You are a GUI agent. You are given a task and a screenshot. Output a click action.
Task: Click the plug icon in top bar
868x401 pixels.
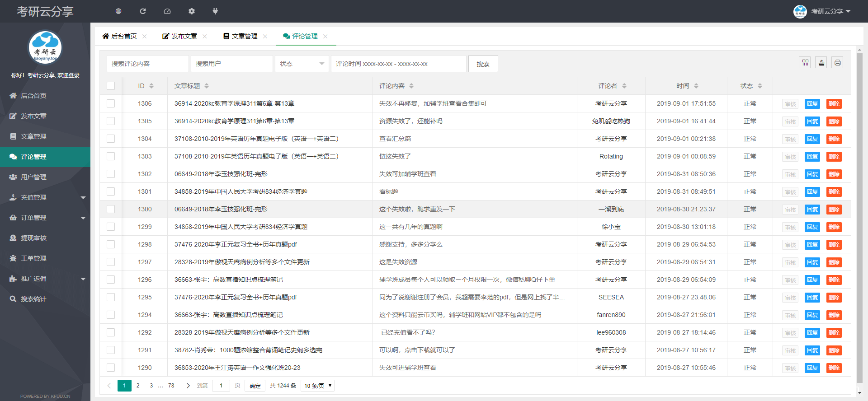coord(215,11)
